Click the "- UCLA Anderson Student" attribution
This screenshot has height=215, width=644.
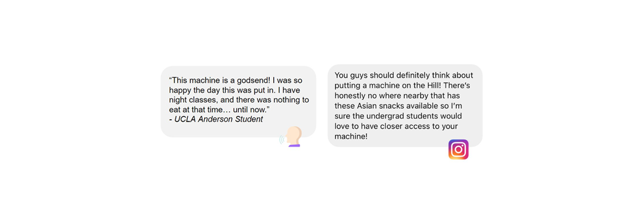pyautogui.click(x=216, y=119)
